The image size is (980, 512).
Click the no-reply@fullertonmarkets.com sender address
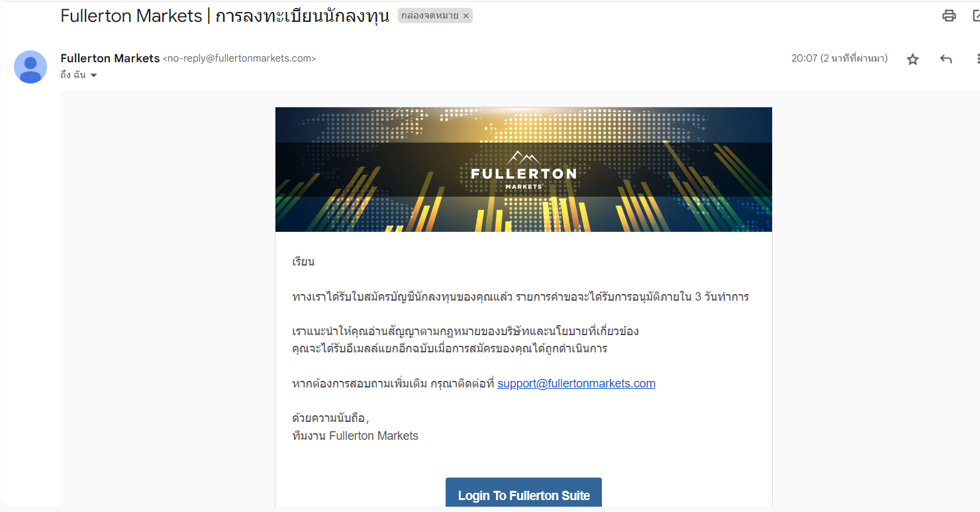click(239, 58)
